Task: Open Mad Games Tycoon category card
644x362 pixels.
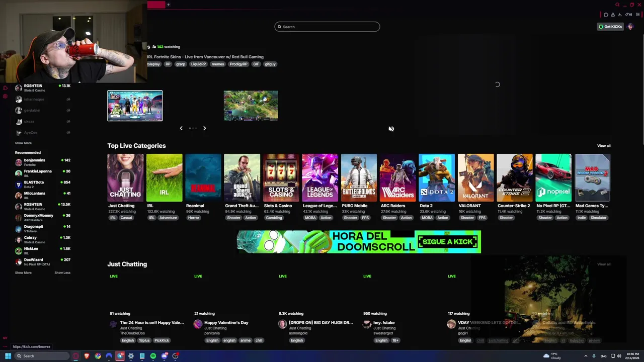Action: (x=593, y=178)
